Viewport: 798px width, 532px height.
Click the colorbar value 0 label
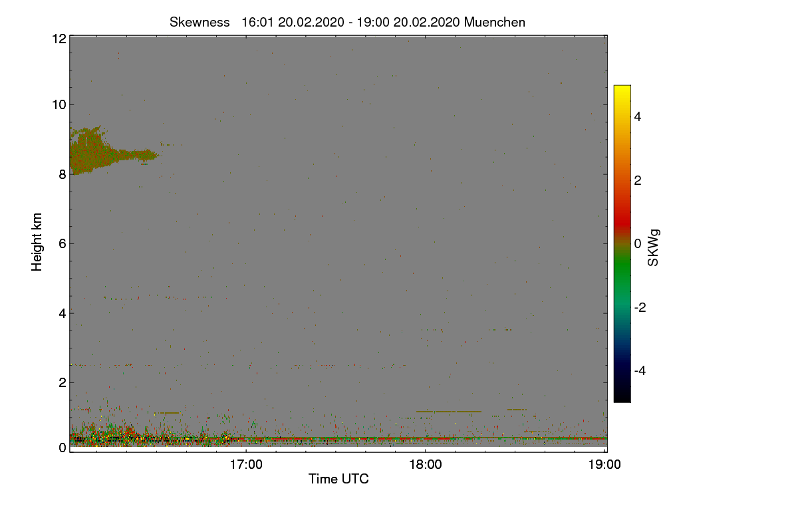tap(638, 243)
